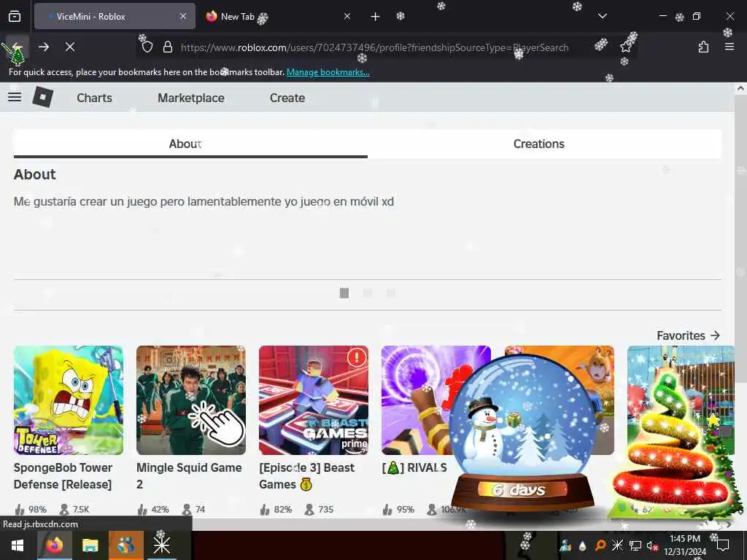The height and width of the screenshot is (560, 747).
Task: Click the About description text
Action: [x=204, y=201]
